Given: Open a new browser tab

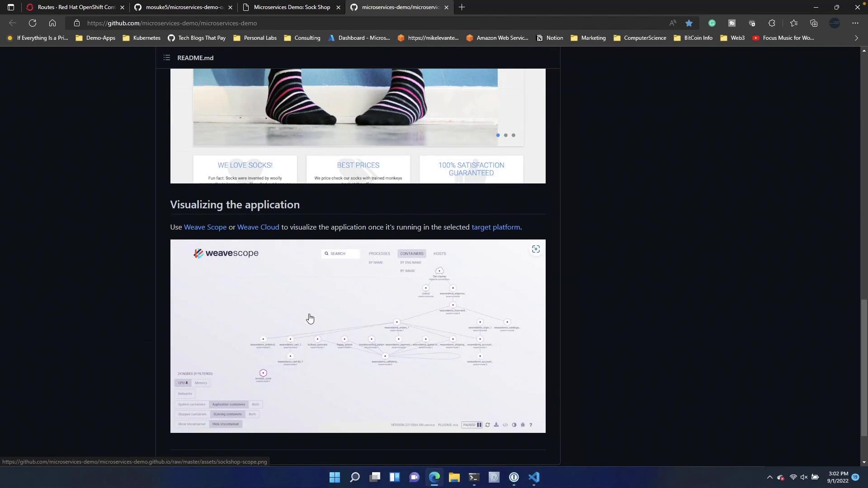Looking at the screenshot, I should coord(462,7).
